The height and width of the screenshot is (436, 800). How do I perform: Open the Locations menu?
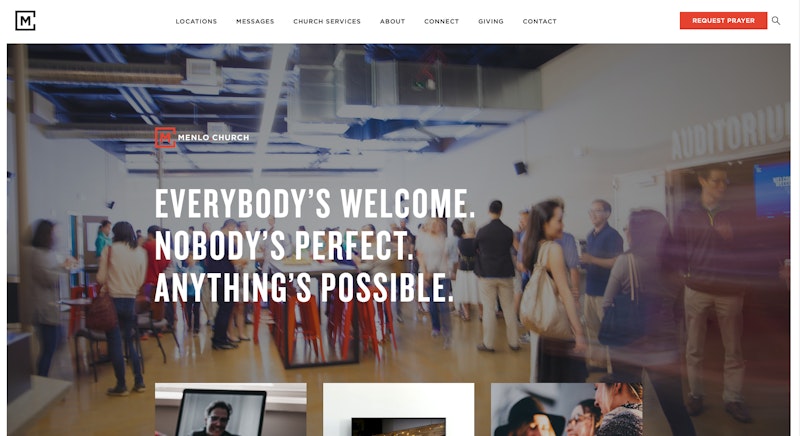tap(196, 21)
